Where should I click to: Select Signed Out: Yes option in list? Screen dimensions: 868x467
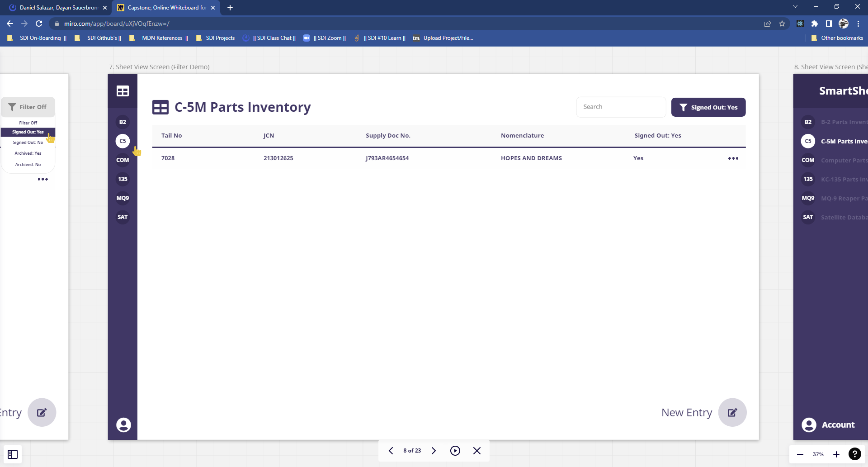28,132
